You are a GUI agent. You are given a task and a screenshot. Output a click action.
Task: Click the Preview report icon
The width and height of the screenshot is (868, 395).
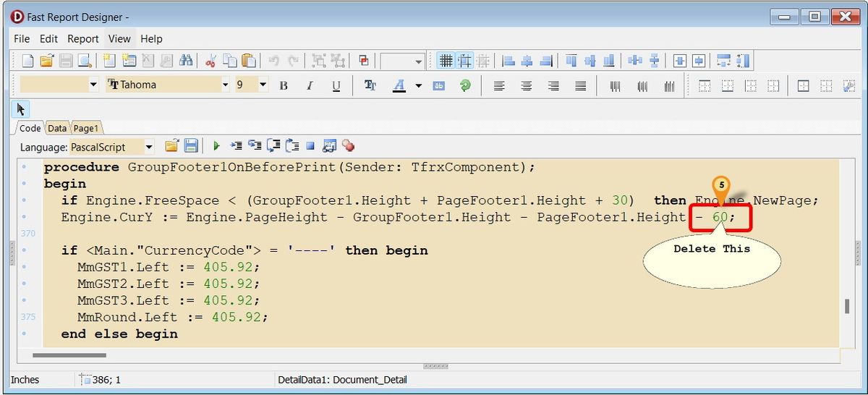[85, 61]
